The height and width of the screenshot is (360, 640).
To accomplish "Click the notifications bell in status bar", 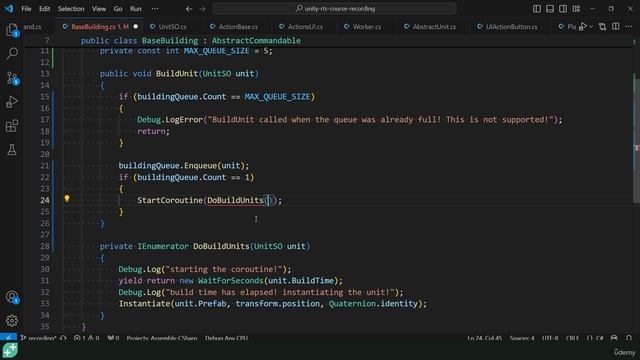I will (629, 338).
